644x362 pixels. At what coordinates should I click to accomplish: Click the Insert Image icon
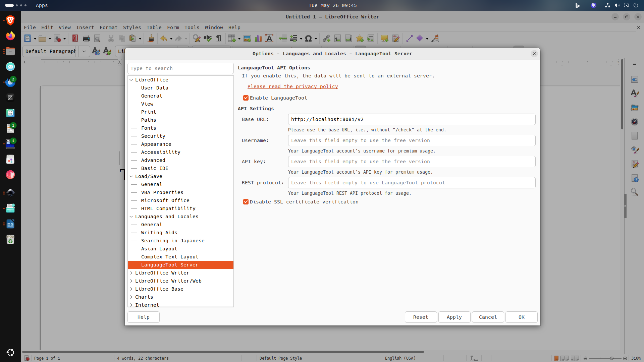(247, 39)
